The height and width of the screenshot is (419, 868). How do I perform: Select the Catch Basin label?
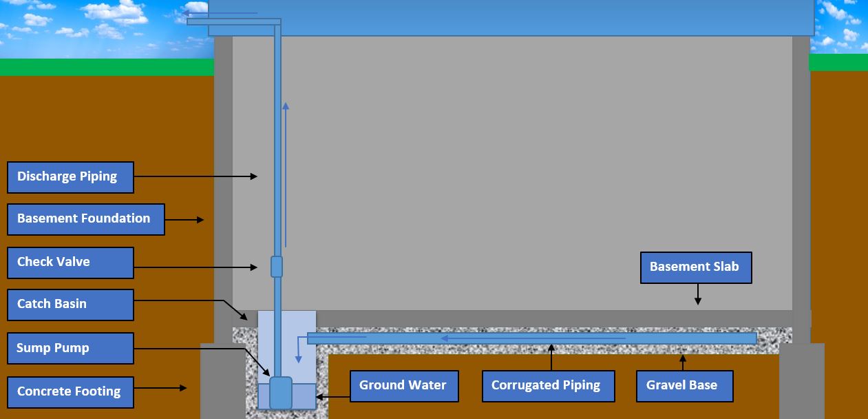tap(70, 305)
